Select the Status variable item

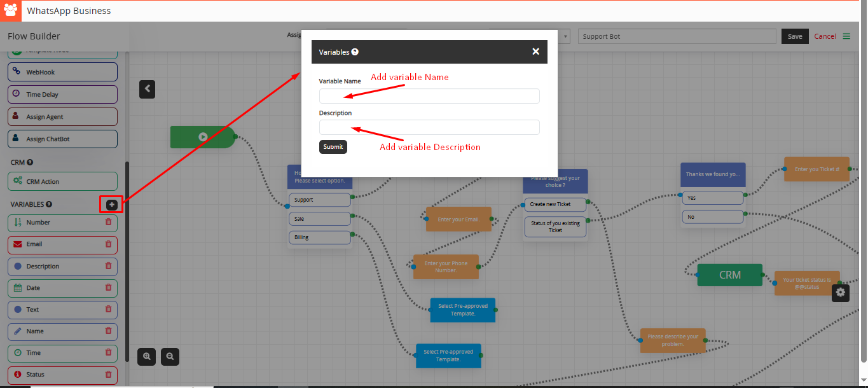63,374
